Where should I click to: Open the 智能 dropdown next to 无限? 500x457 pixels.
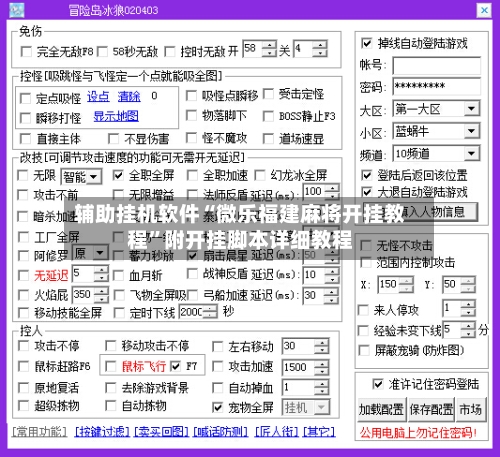94,177
